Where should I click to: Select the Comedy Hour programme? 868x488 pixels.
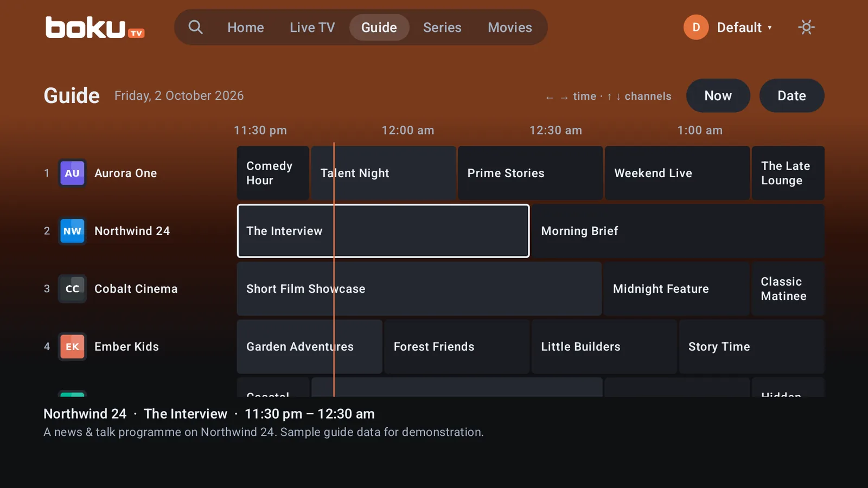click(273, 173)
